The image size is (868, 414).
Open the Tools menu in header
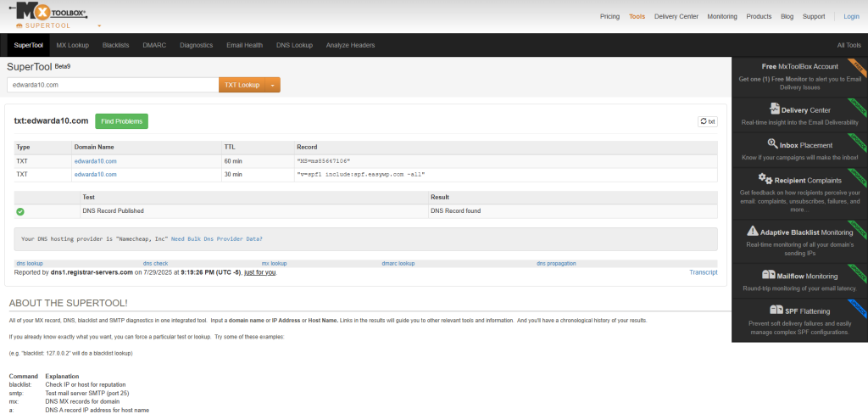coord(637,17)
